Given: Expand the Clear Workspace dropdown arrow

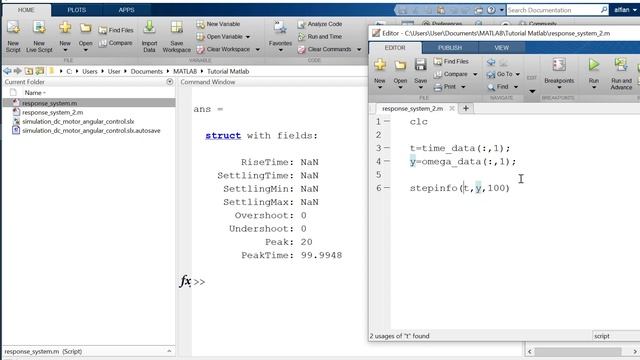Looking at the screenshot, I should point(258,49).
